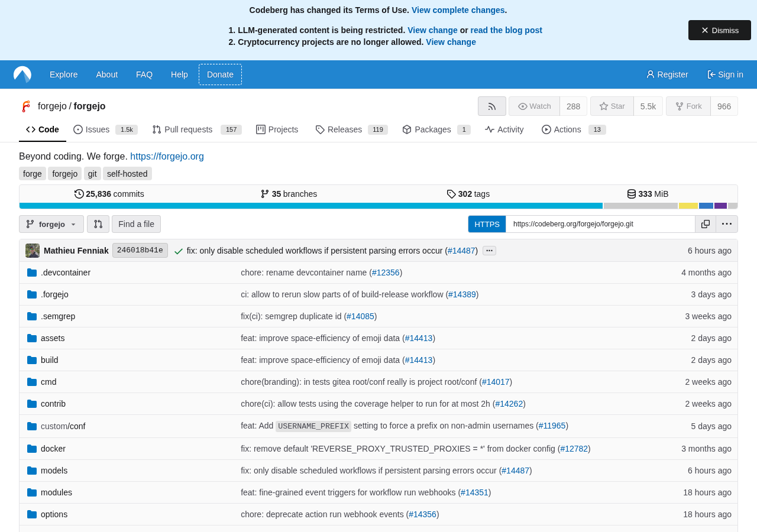Open the custom/conf folder icon
The width and height of the screenshot is (757, 532).
(x=32, y=426)
